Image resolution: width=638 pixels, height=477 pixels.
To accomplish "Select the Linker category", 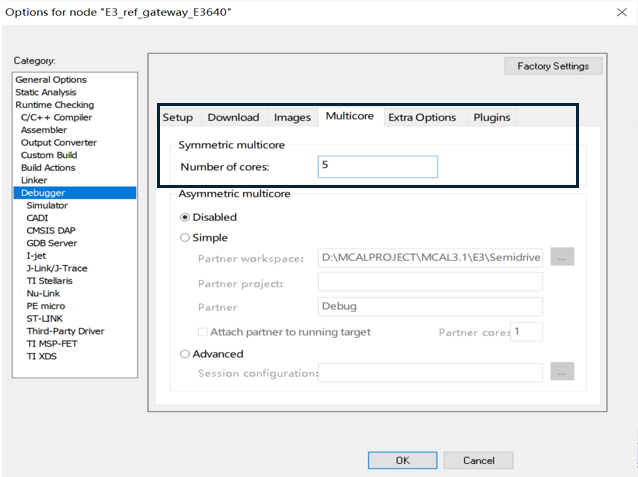I will [x=34, y=180].
